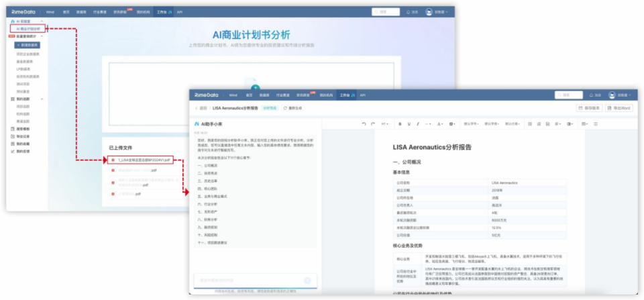
Task: Open LP数据表 in the sidebar
Action: point(23,69)
